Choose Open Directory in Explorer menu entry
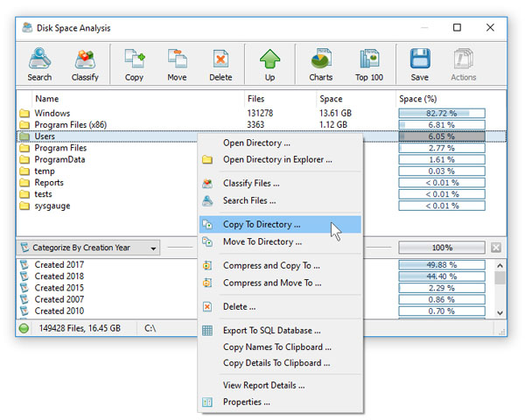The height and width of the screenshot is (420, 525). pyautogui.click(x=280, y=160)
